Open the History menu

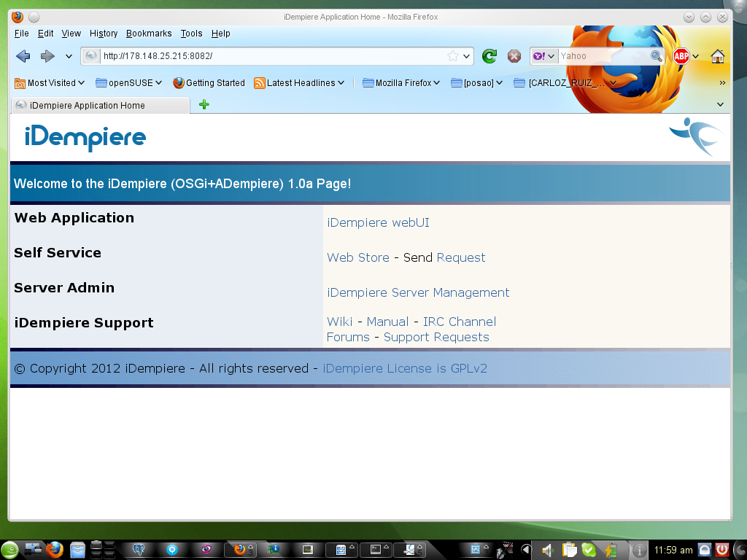pos(104,34)
